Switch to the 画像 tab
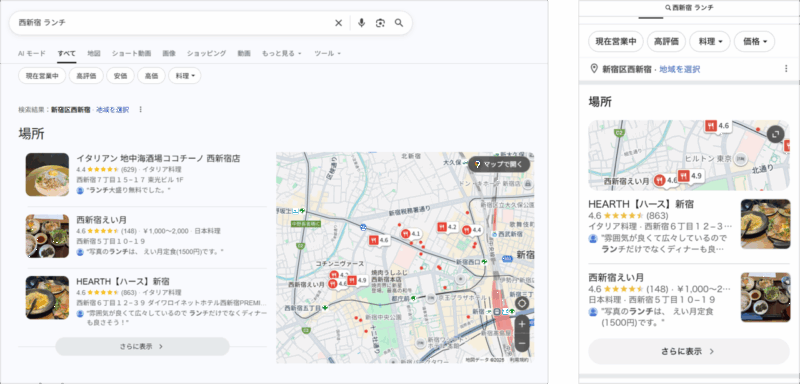The image size is (800, 384). [169, 53]
